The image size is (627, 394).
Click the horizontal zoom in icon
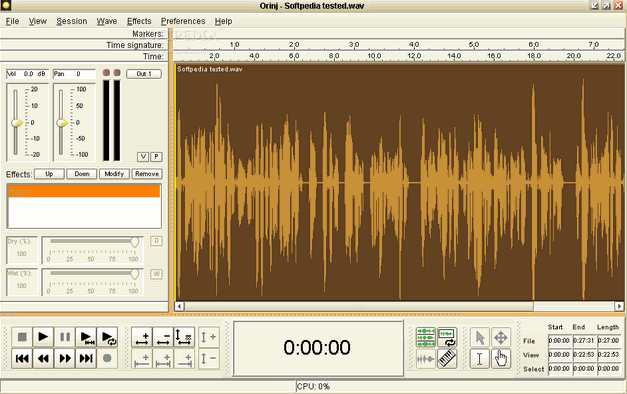coord(142,337)
